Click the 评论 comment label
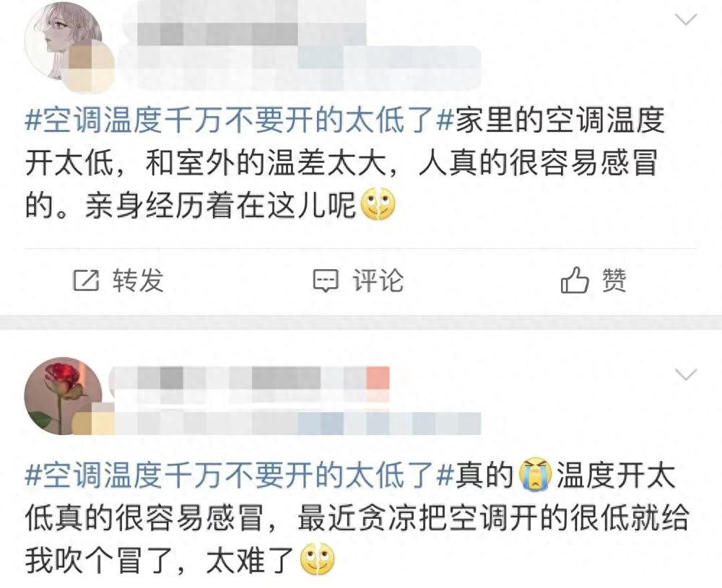This screenshot has width=722, height=588. 378,280
